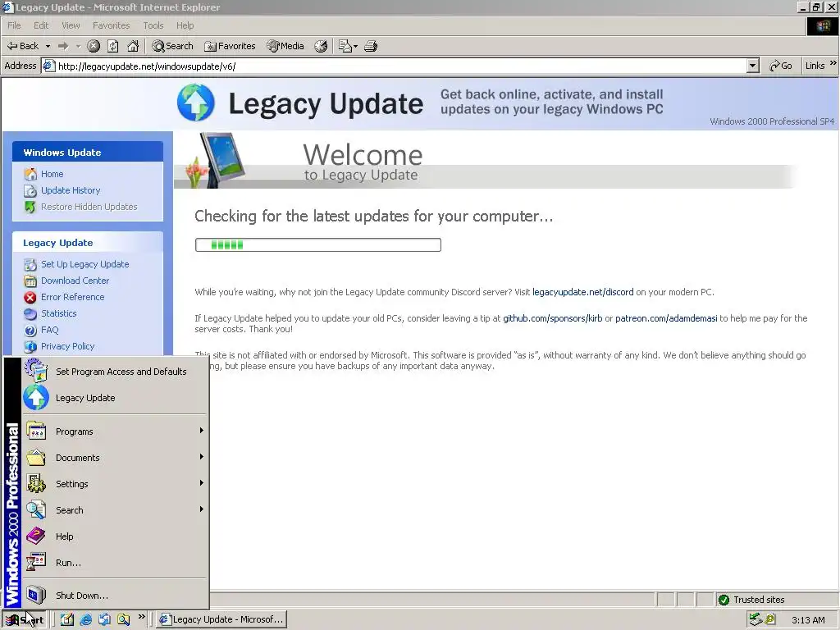Image resolution: width=840 pixels, height=630 pixels.
Task: Click the Go button
Action: click(x=781, y=66)
